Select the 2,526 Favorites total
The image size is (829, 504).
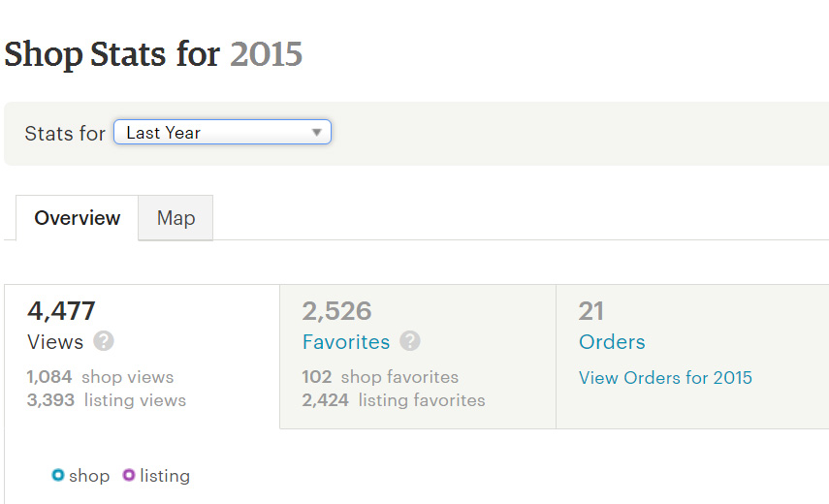point(337,311)
